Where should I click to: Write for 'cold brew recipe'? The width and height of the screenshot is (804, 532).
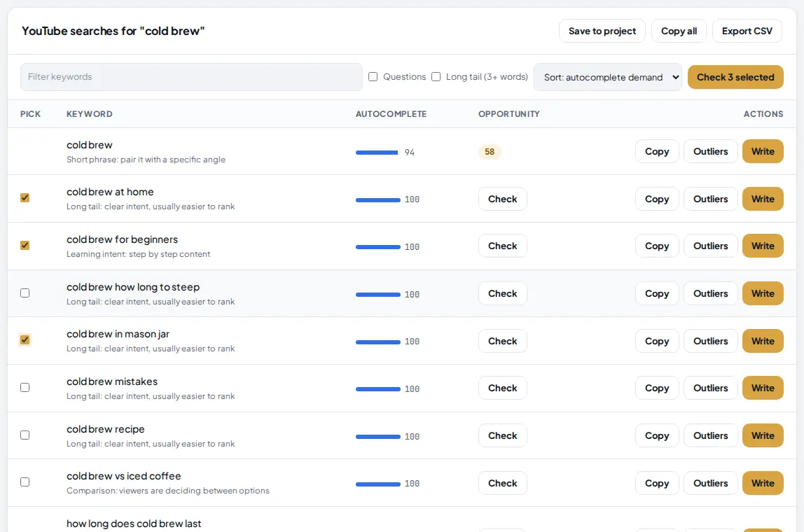coord(763,435)
